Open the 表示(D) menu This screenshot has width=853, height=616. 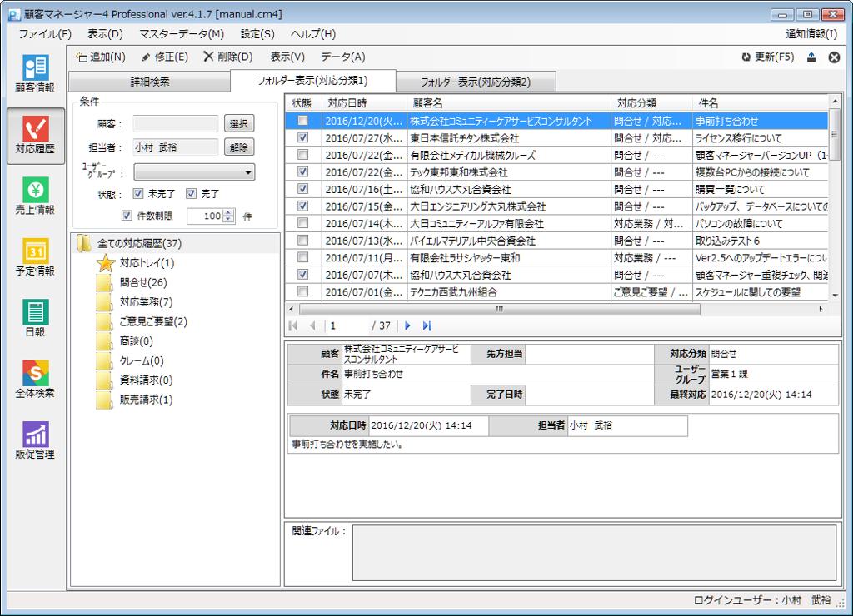[x=106, y=34]
